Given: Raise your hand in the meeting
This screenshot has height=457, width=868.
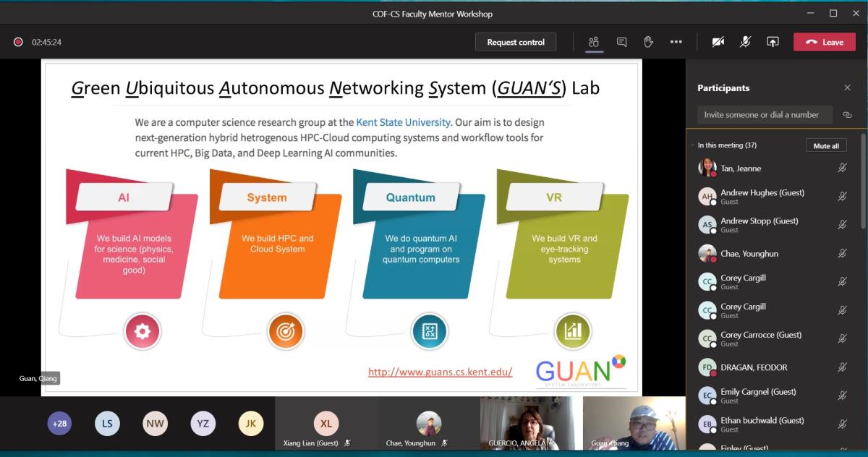Looking at the screenshot, I should click(649, 42).
